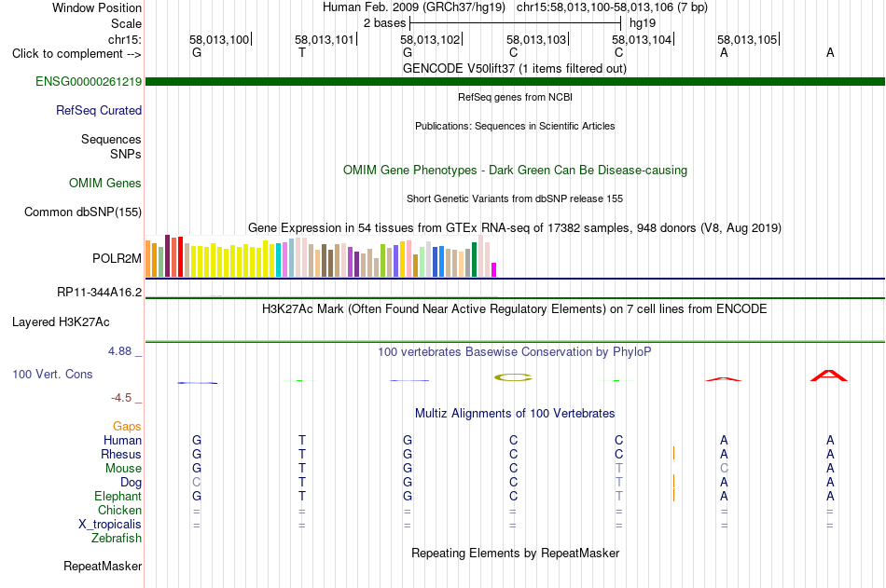Click the POLR2M GTEx track label
This screenshot has width=886, height=588.
[117, 258]
